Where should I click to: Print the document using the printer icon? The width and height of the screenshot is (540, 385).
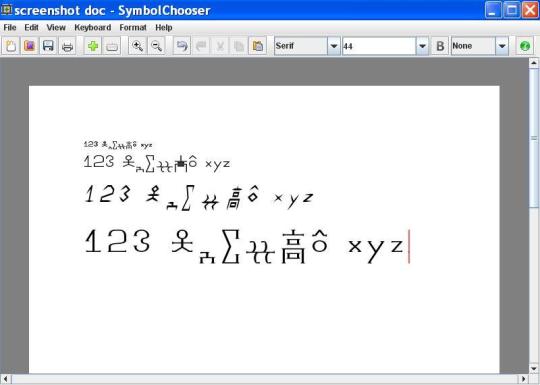67,45
